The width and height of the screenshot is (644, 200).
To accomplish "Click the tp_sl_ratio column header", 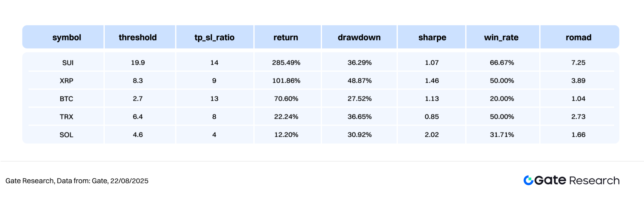I will (x=214, y=37).
